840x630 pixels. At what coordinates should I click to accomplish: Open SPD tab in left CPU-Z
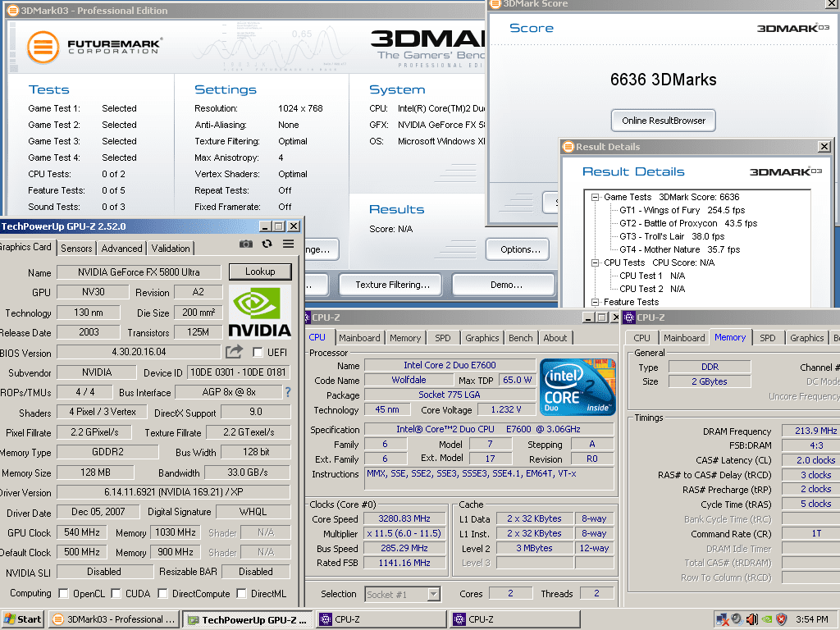pos(442,338)
